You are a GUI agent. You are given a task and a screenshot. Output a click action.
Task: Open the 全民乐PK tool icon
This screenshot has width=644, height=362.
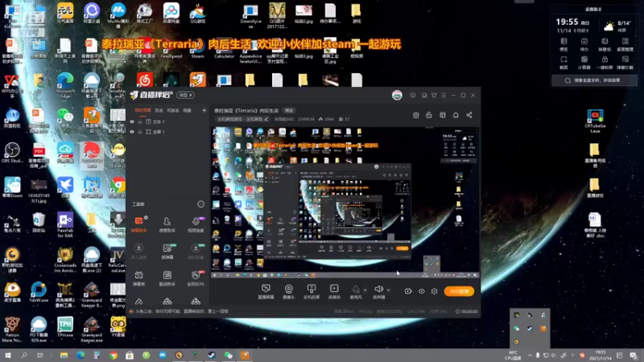point(196,278)
